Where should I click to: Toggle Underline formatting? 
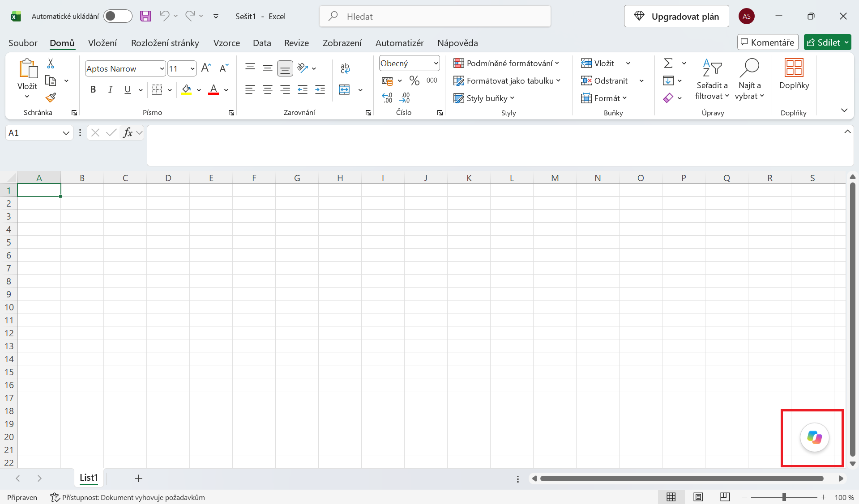click(128, 90)
